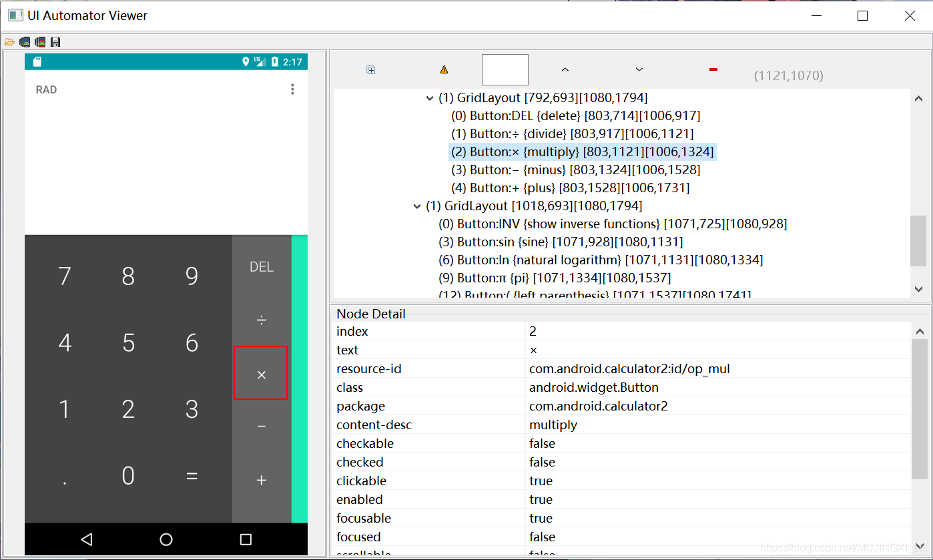Go to next search result down arrow
Screen dimensions: 933x560
point(639,69)
